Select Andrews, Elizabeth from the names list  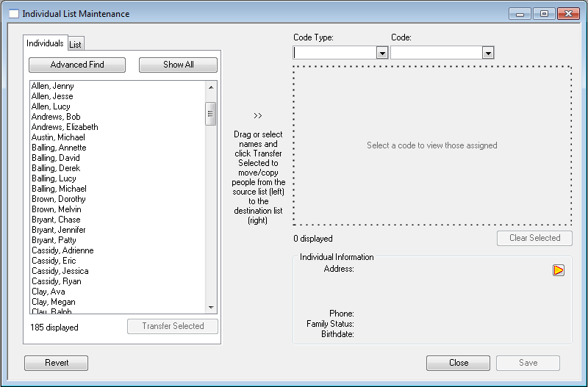[65, 127]
